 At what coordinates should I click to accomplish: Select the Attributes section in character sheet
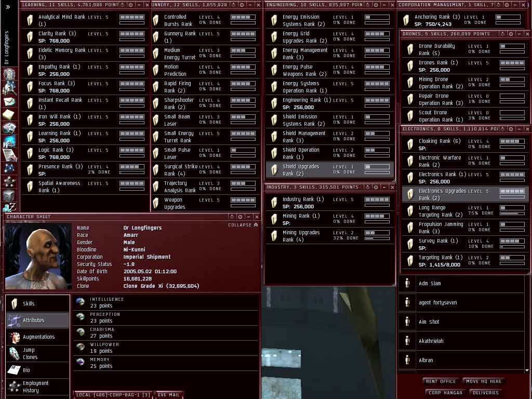click(x=37, y=320)
